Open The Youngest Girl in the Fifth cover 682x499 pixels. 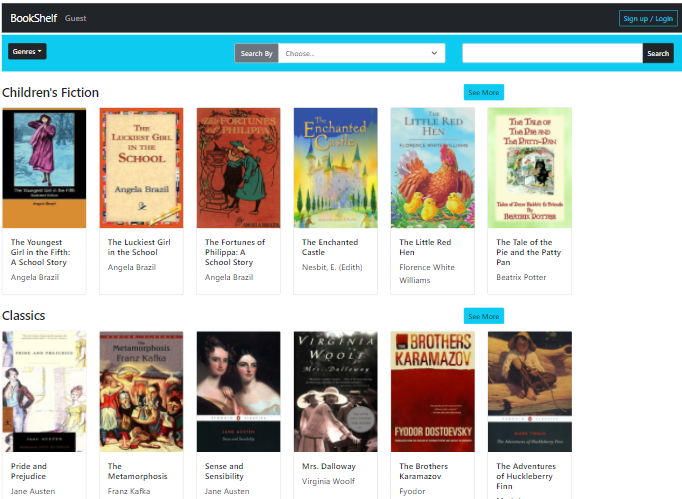click(x=44, y=168)
